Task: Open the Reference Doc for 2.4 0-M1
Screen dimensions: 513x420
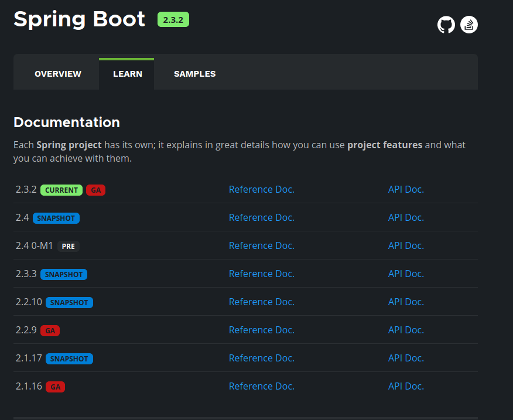Action: pos(261,245)
